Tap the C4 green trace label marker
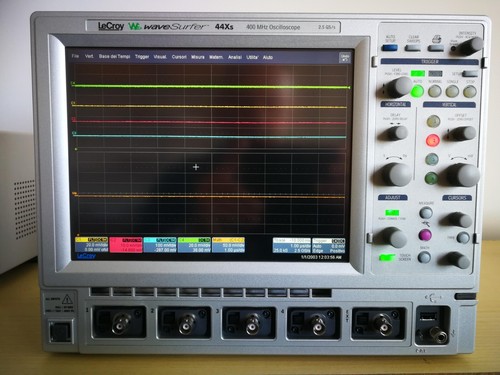The width and height of the screenshot is (500, 375). tap(73, 83)
